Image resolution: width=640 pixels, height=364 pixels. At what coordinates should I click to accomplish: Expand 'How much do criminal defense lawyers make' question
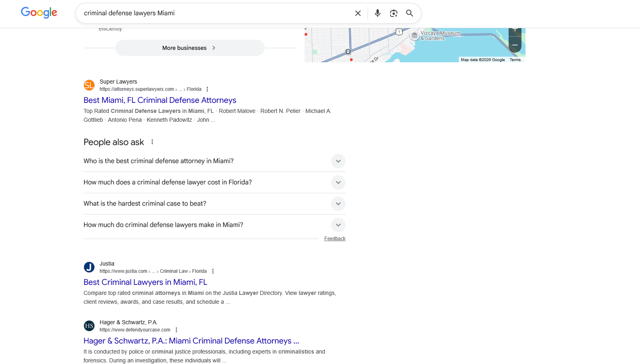215,225
